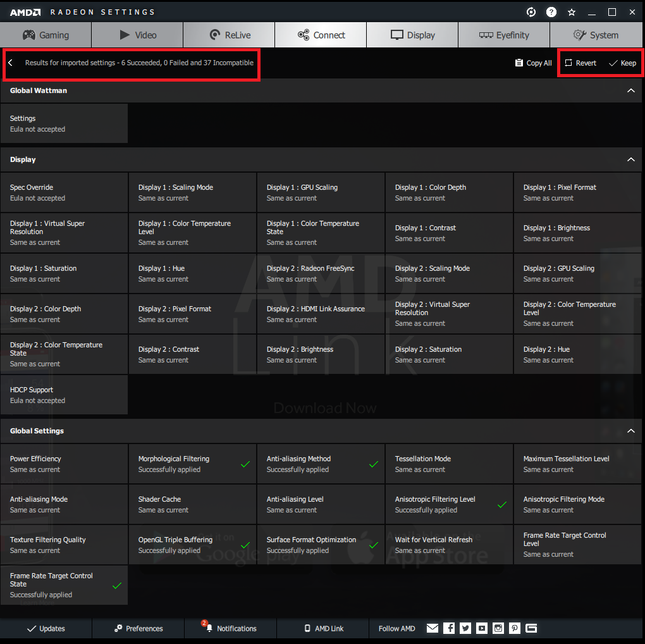645x644 pixels.
Task: Click the HDCP Support tile
Action: pyautogui.click(x=64, y=395)
